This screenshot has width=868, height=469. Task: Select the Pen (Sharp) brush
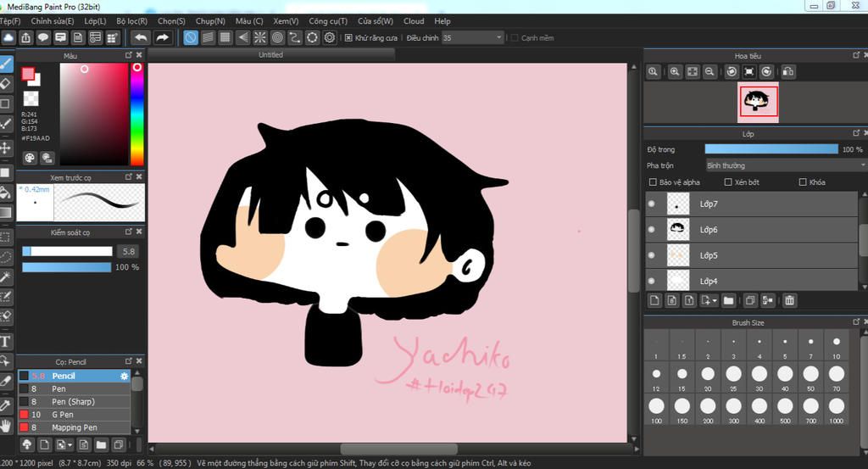(75, 401)
